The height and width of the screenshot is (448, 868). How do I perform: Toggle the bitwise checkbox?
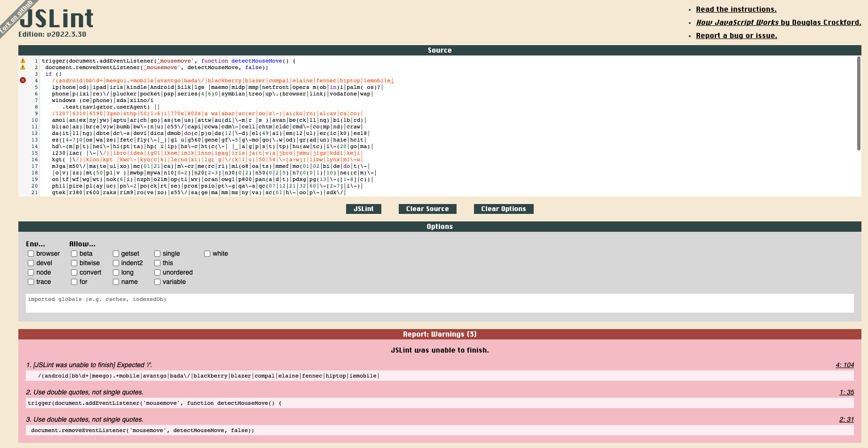point(74,263)
